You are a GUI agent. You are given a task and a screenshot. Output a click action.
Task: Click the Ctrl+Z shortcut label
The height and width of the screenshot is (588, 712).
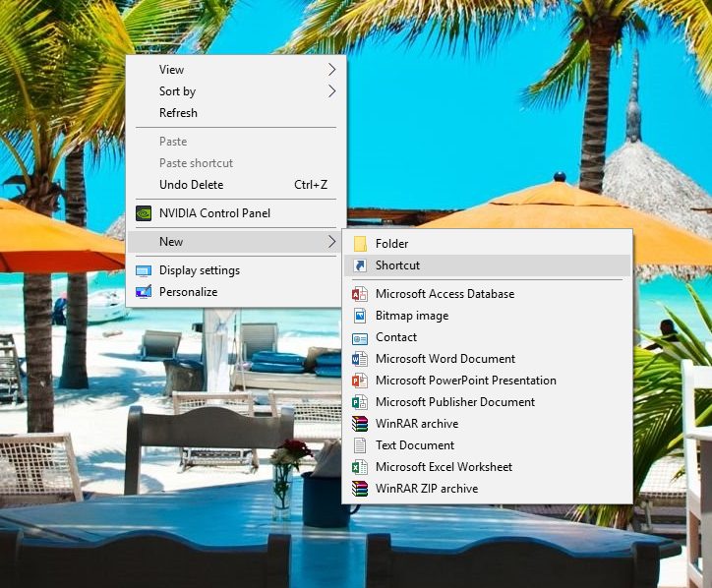(x=311, y=185)
